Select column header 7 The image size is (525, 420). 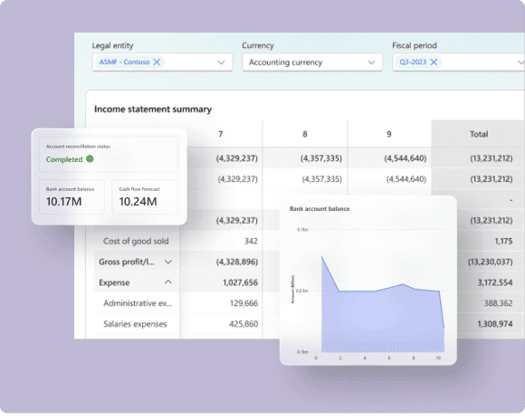[x=220, y=134]
